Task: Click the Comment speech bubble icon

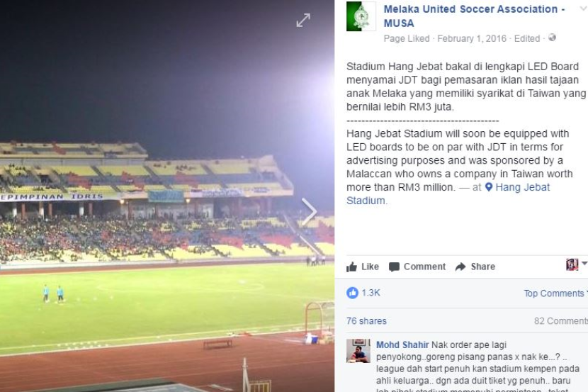Action: [x=394, y=267]
